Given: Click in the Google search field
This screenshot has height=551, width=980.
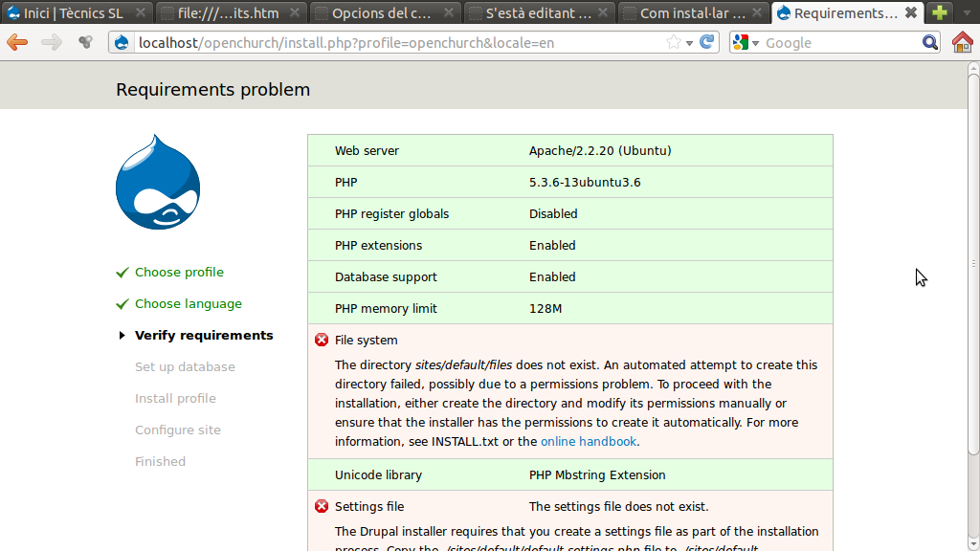Looking at the screenshot, I should (x=837, y=43).
